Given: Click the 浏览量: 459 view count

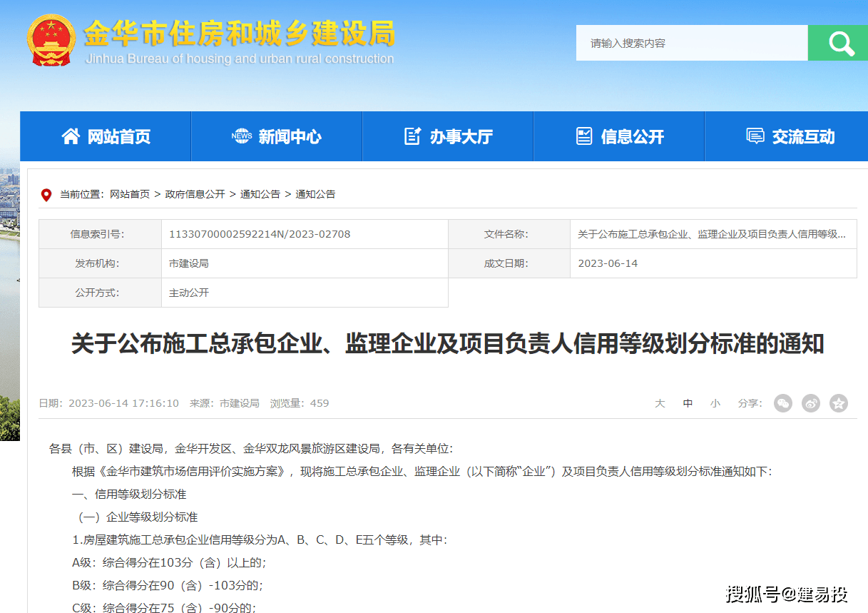Looking at the screenshot, I should pos(300,403).
